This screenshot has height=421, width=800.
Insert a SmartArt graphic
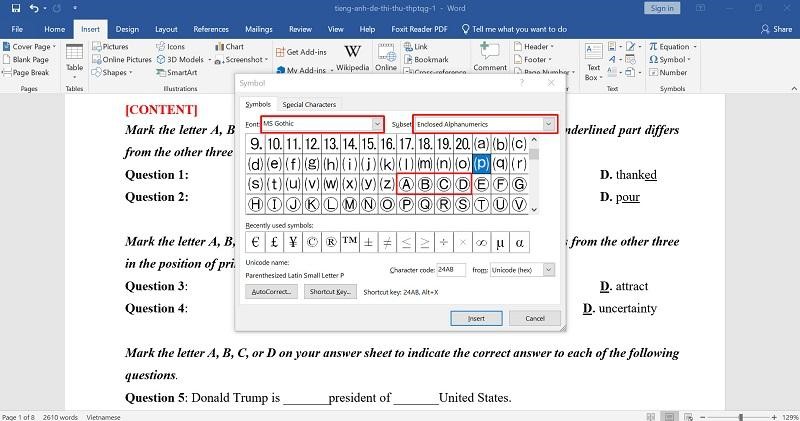point(177,72)
